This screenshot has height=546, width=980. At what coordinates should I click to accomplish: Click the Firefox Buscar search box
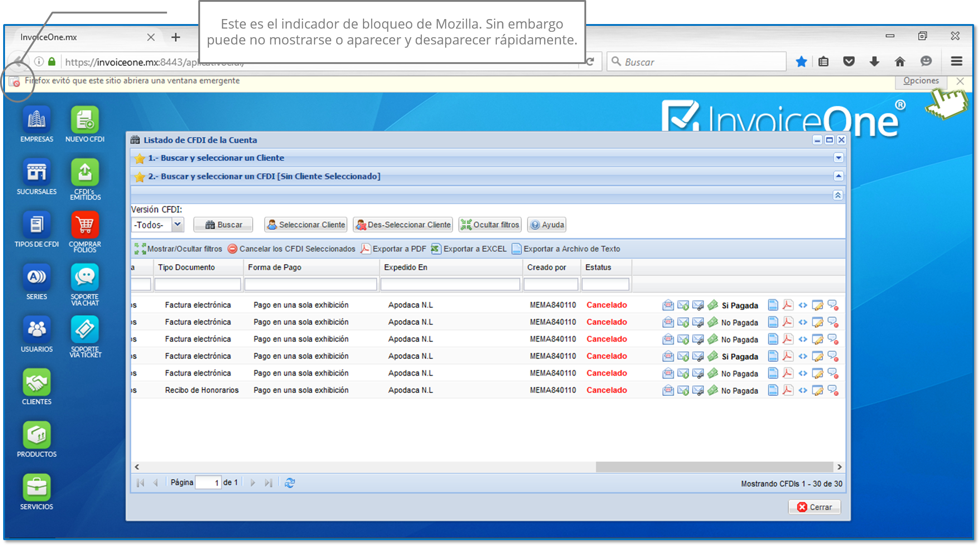696,61
